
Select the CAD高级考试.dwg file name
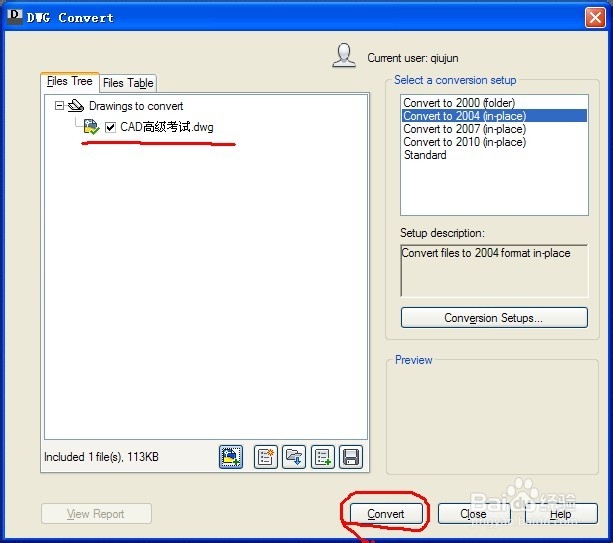[167, 127]
